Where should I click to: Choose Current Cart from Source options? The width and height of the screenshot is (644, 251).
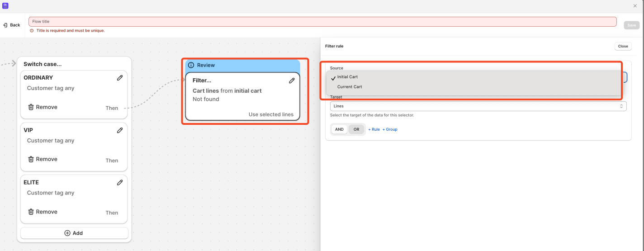point(350,87)
